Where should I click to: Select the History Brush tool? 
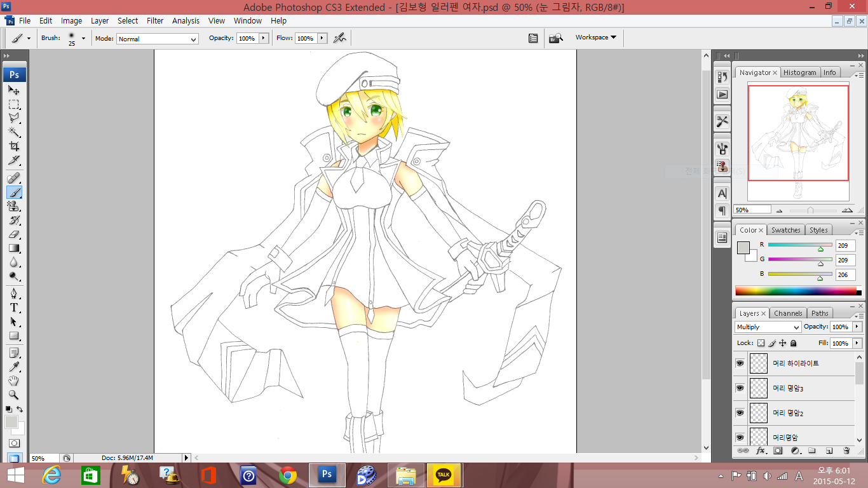click(x=14, y=220)
